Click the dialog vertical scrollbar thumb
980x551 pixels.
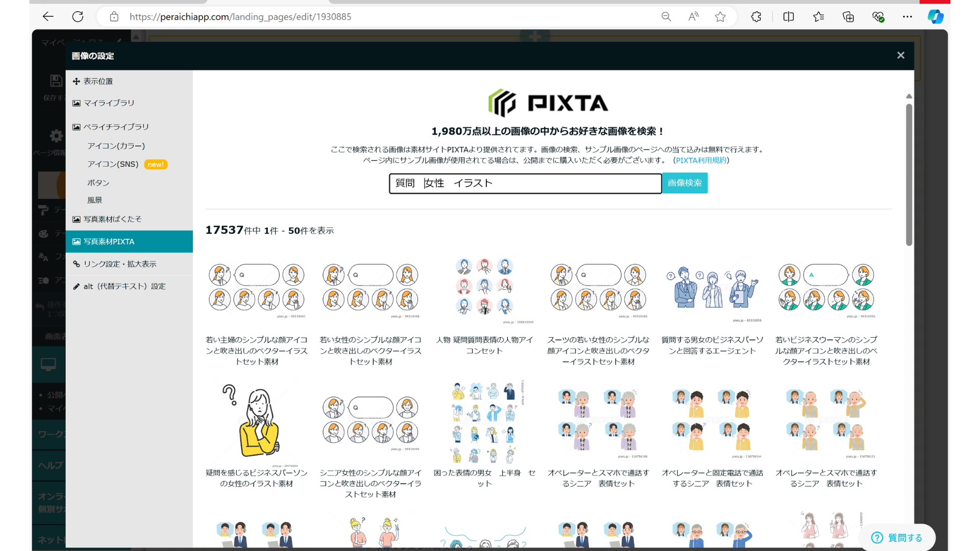tap(909, 175)
